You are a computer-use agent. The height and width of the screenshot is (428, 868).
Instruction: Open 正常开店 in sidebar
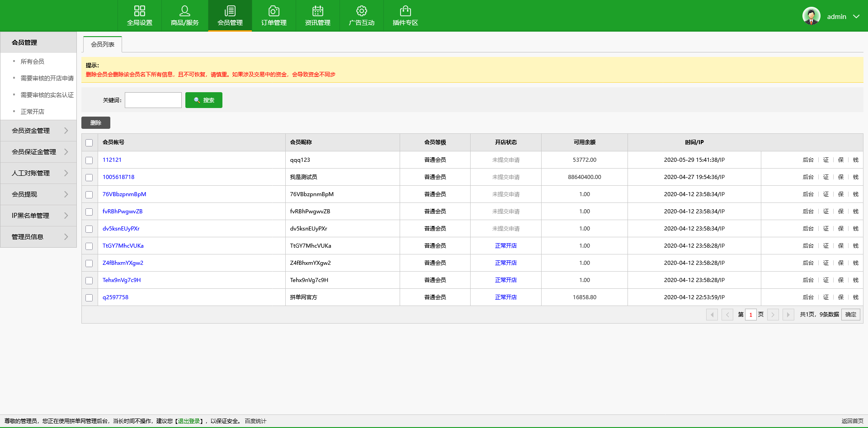click(33, 112)
